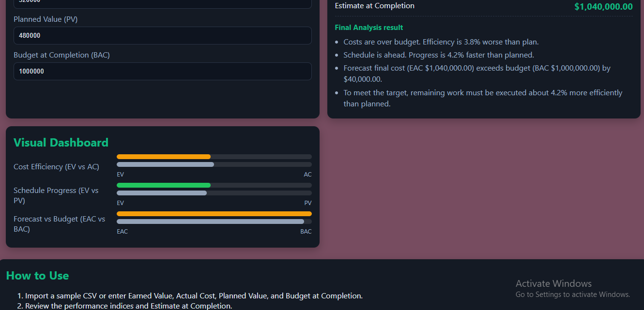Click the Visual Dashboard heading
The height and width of the screenshot is (310, 644).
[x=61, y=143]
